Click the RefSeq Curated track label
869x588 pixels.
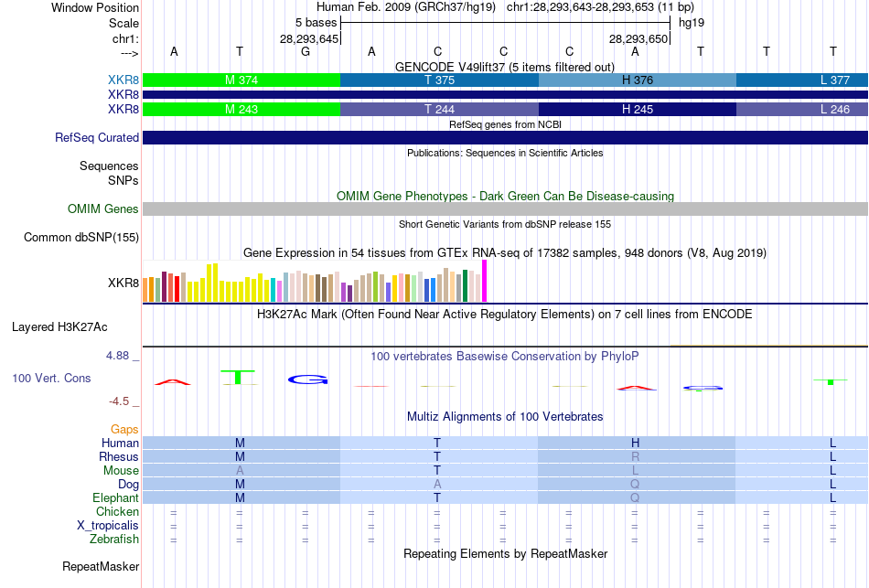(x=96, y=137)
